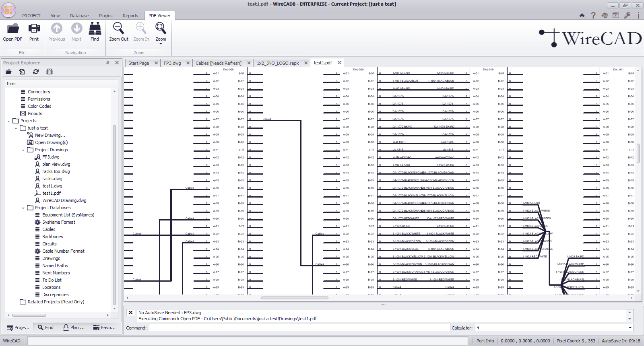Open the View ribbon tab

point(55,16)
